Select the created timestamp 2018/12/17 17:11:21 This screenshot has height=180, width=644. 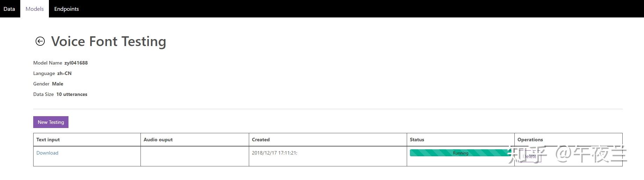pos(274,153)
